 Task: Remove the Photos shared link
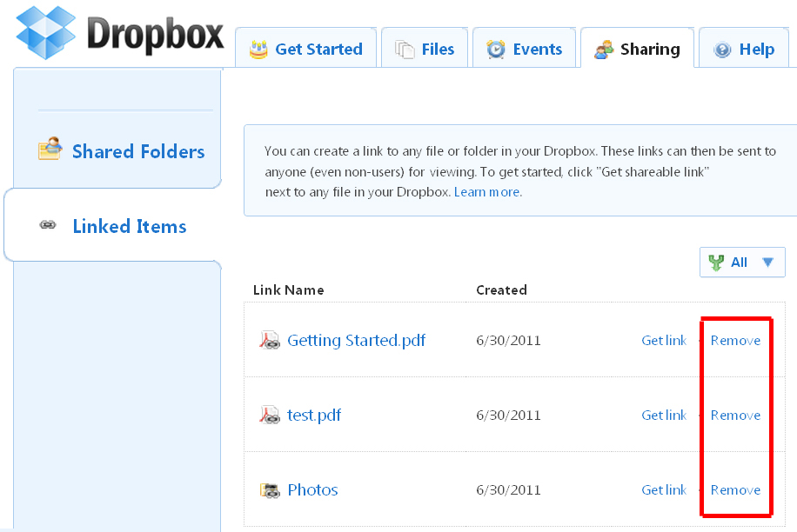(735, 490)
